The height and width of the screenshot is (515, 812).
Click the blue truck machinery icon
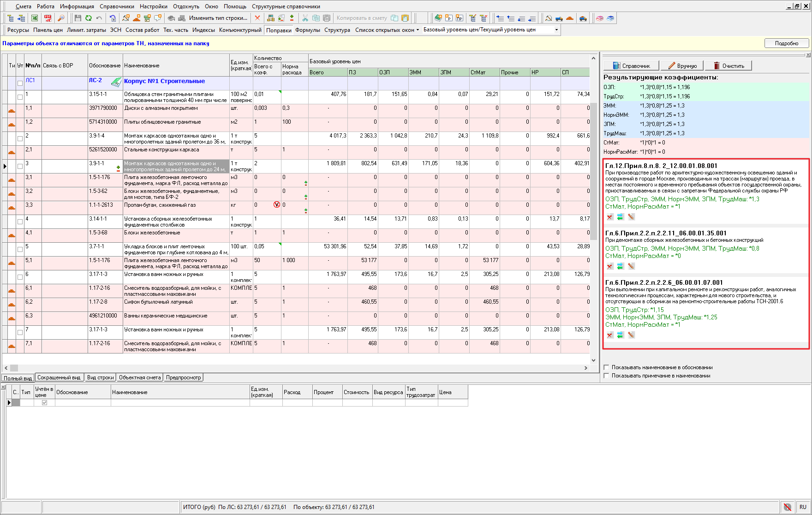pyautogui.click(x=559, y=18)
